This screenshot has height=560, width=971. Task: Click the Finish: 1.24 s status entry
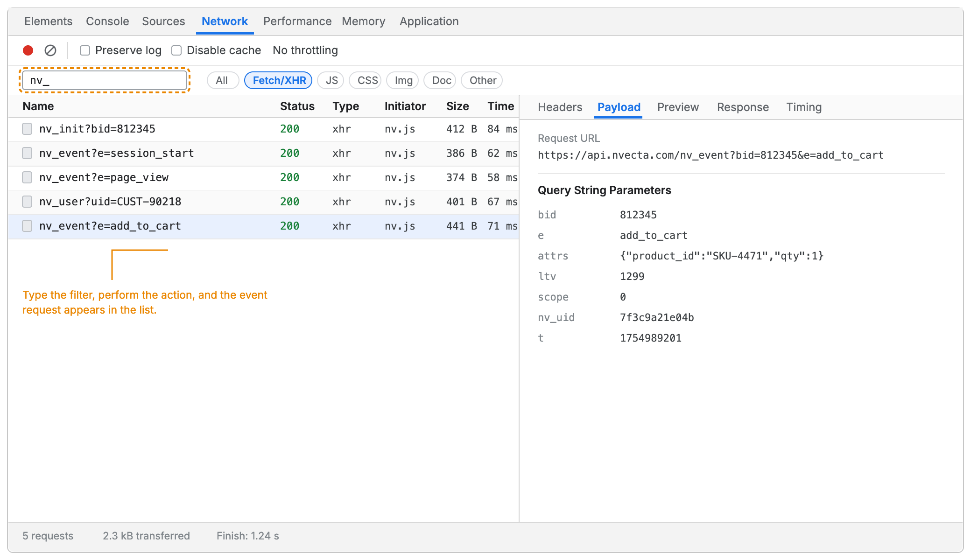[248, 536]
